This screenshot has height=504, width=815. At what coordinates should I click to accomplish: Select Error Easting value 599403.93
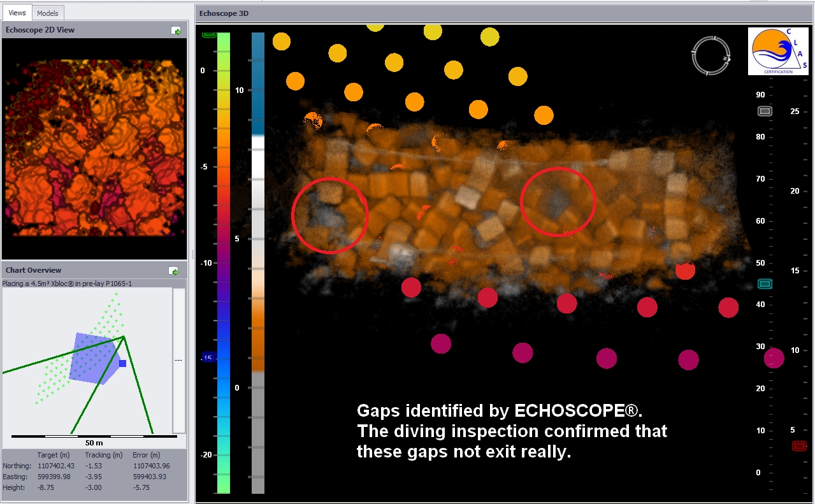pos(150,477)
